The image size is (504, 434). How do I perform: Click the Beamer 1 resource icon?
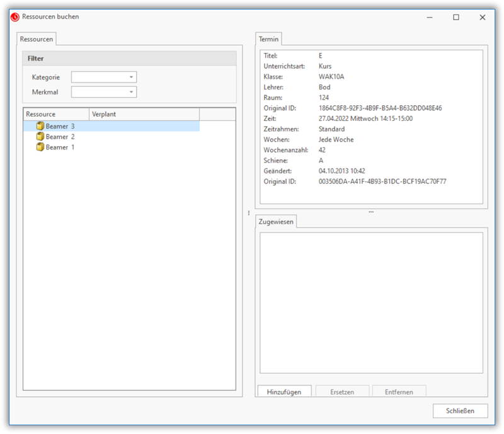click(40, 147)
